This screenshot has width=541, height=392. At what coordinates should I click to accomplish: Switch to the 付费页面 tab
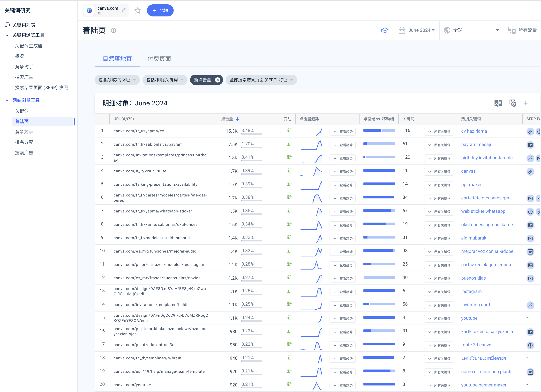coord(159,59)
